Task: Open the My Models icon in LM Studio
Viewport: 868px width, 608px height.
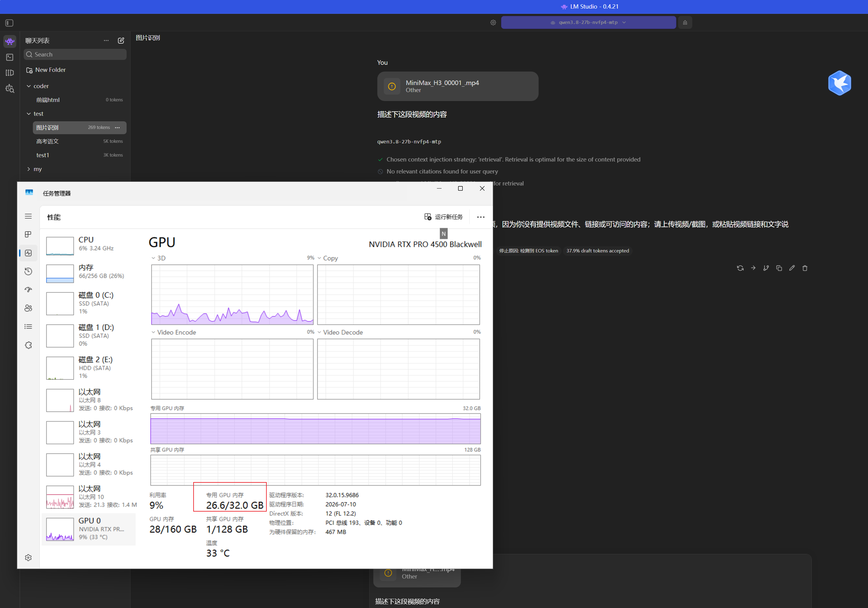Action: point(10,72)
